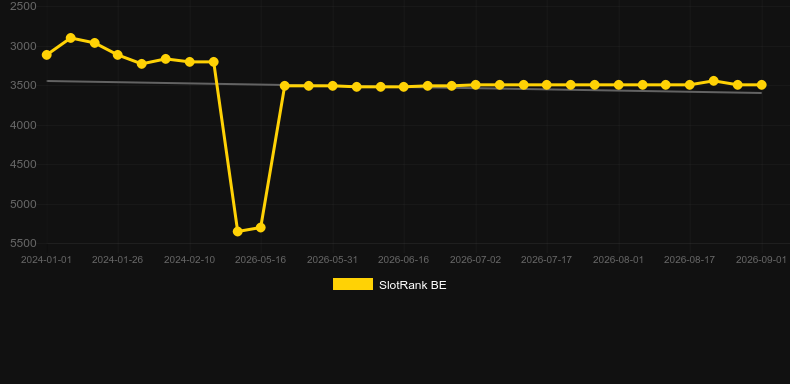The image size is (790, 384).
Task: Click the x-axis date 2026-05-31
Action: click(333, 260)
